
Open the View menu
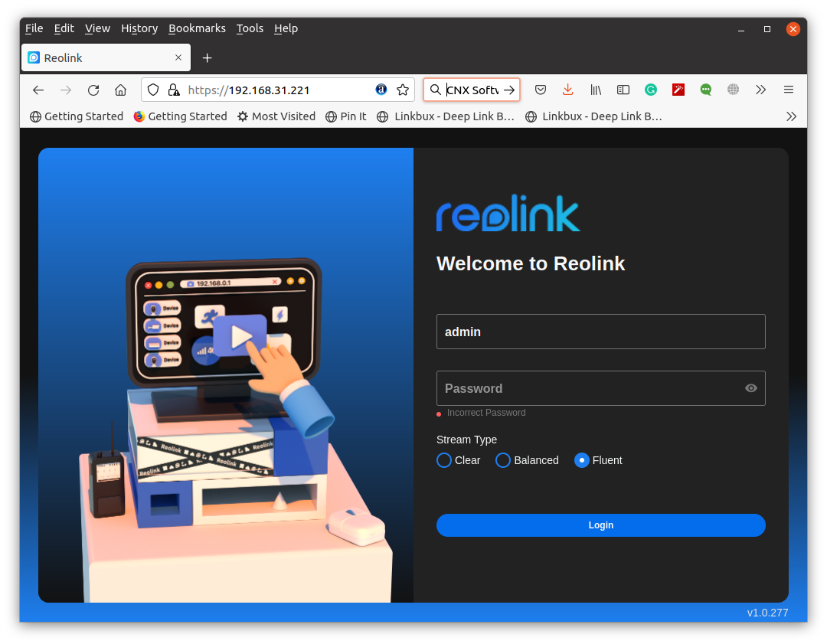point(97,28)
